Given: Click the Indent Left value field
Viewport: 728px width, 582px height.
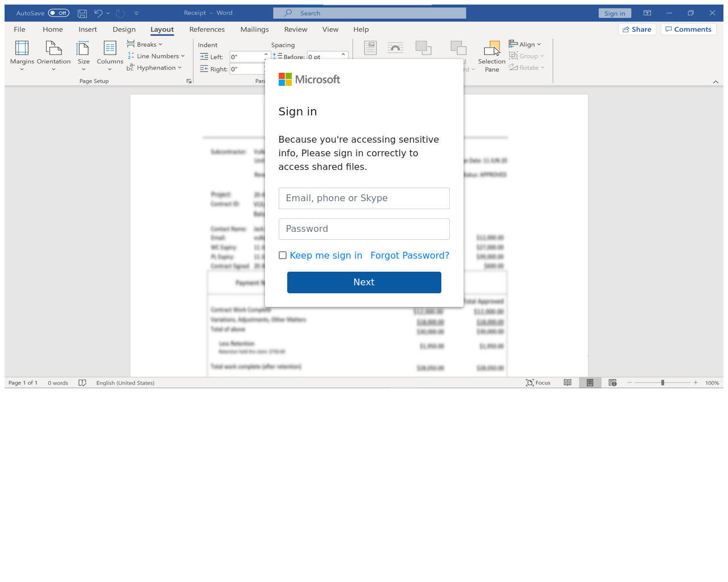Looking at the screenshot, I should click(246, 57).
